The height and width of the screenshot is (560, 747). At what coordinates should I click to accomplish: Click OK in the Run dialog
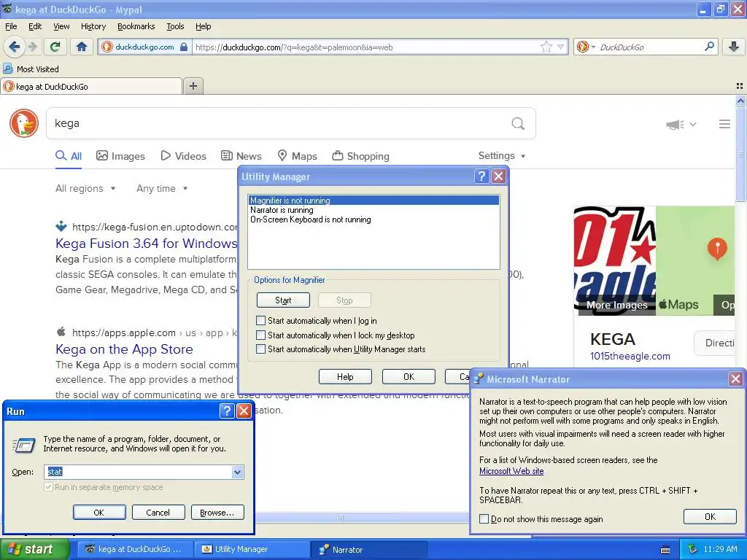coord(99,513)
